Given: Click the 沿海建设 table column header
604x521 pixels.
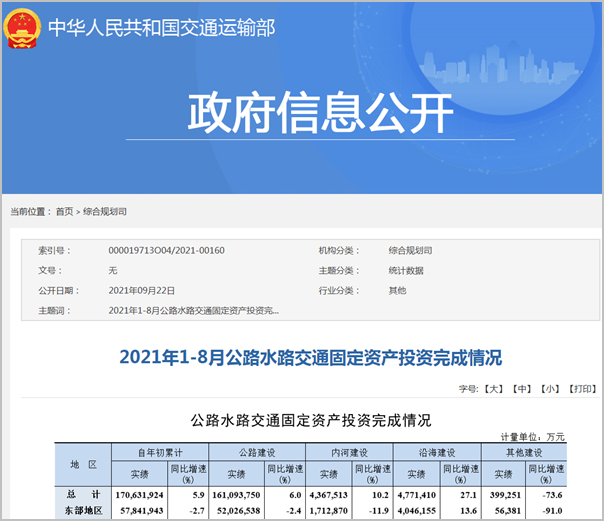Looking at the screenshot, I should [436, 453].
